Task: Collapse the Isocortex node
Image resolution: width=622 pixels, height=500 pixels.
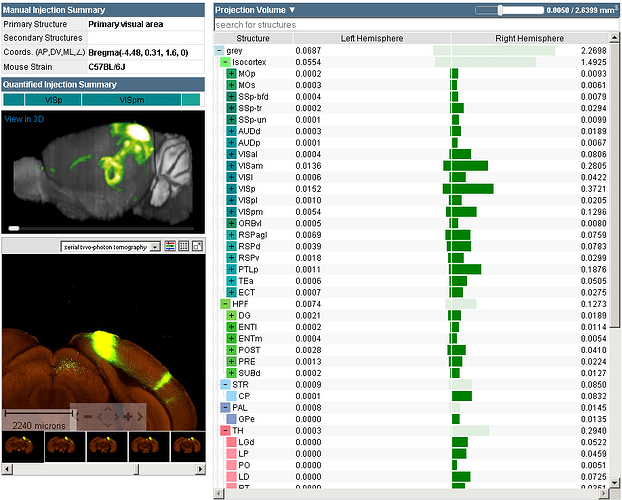Action: click(225, 62)
